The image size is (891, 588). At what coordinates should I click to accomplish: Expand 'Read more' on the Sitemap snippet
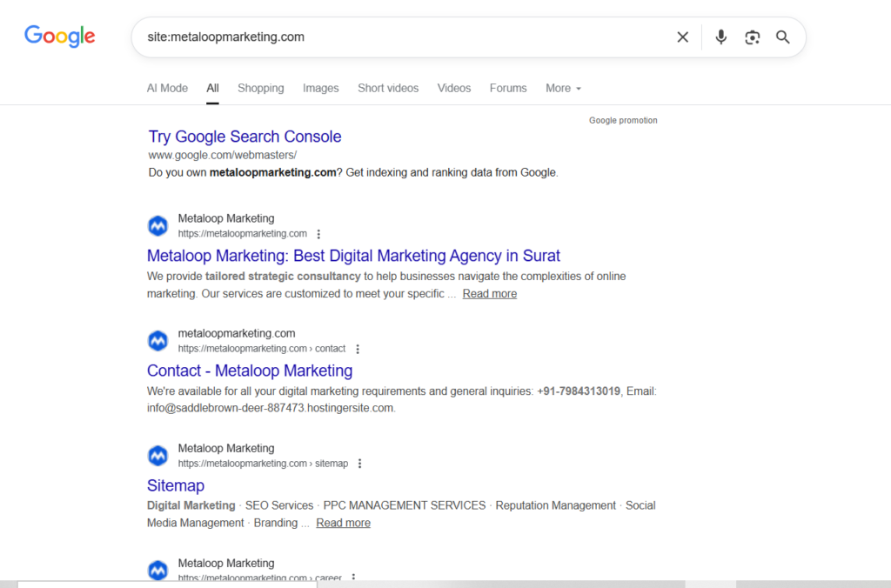[x=343, y=522]
